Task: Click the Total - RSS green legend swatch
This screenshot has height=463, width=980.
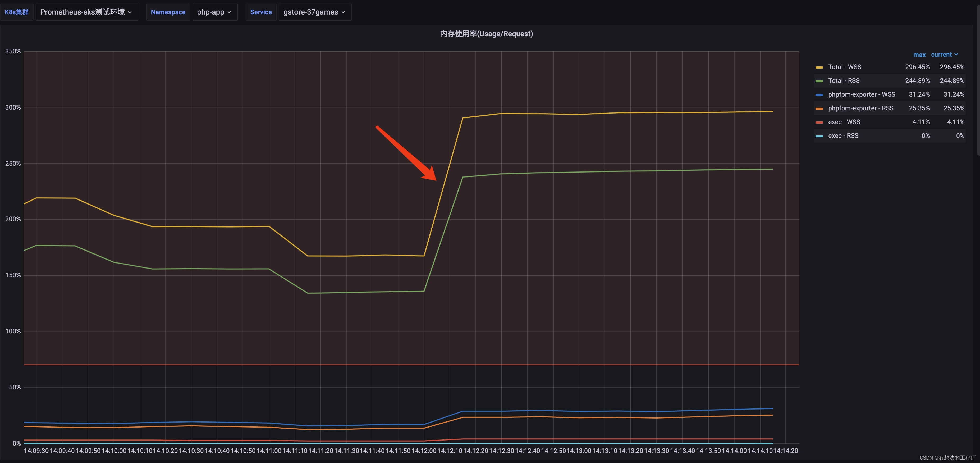Action: pos(819,81)
